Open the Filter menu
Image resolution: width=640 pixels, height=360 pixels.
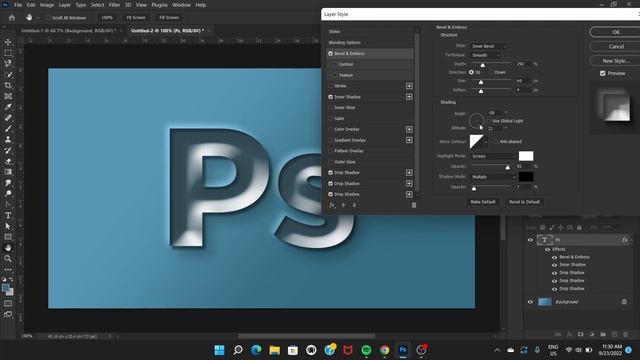click(x=114, y=5)
